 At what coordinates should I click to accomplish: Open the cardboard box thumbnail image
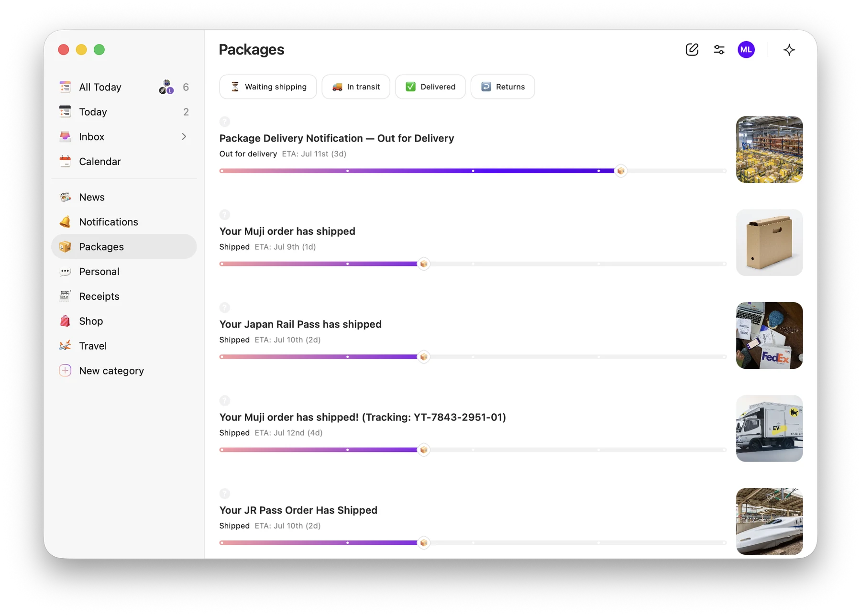(x=769, y=242)
